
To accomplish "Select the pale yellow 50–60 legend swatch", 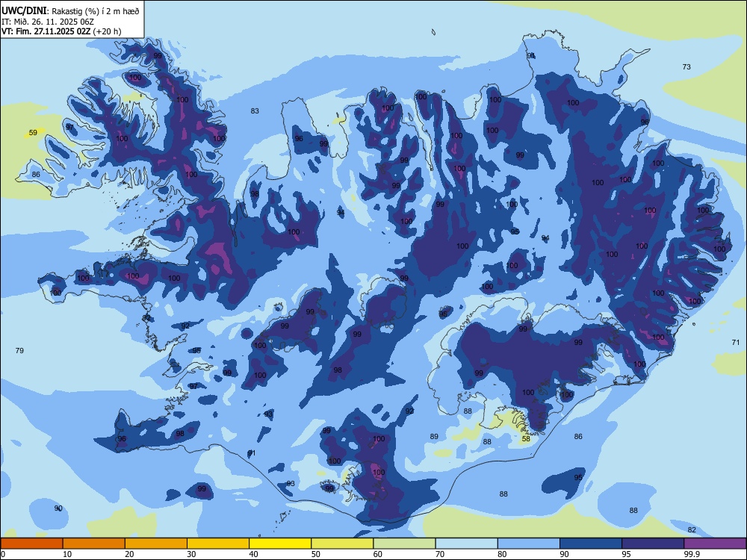I will pos(342,544).
